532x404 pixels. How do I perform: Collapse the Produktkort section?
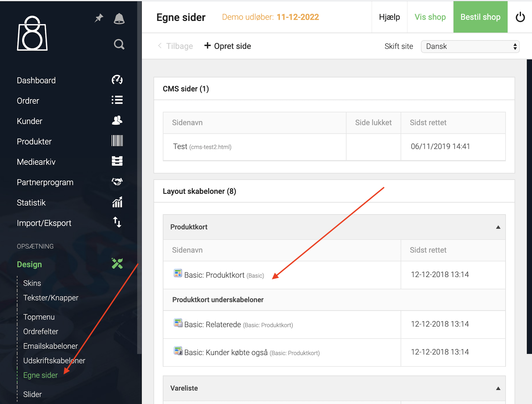coord(498,227)
